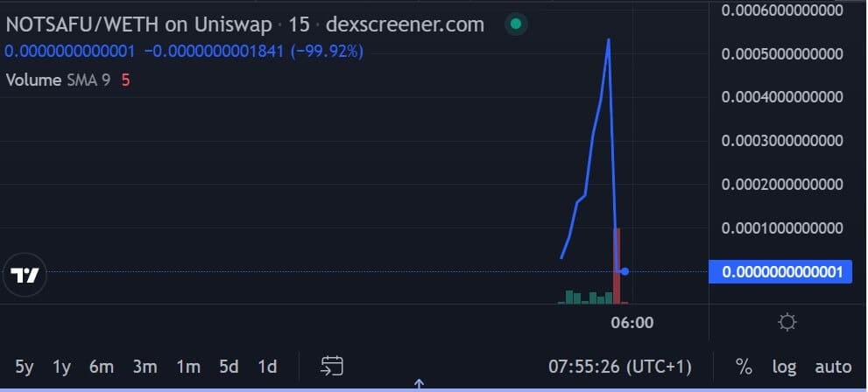Select the 1d time range
The width and height of the screenshot is (868, 392).
point(267,367)
